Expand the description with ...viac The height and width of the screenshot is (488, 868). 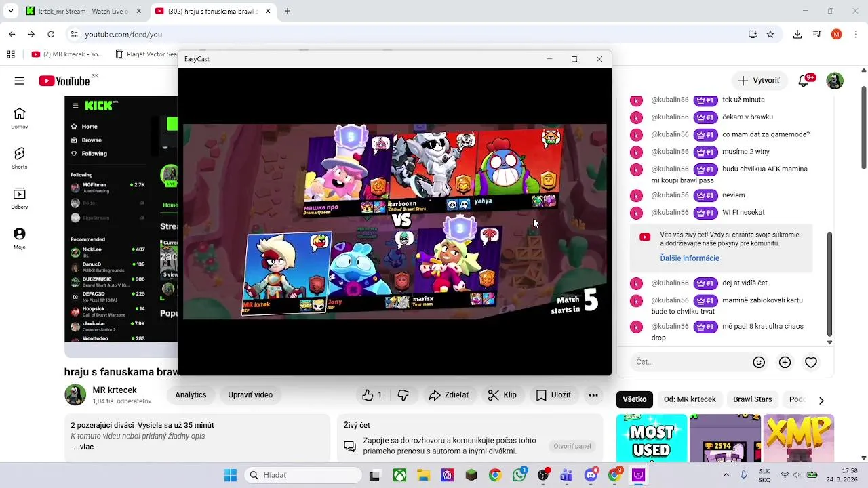(x=83, y=447)
